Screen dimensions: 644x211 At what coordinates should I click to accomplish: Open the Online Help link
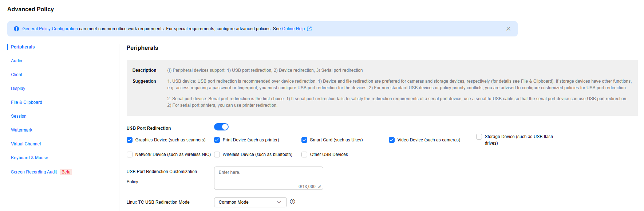tap(293, 29)
